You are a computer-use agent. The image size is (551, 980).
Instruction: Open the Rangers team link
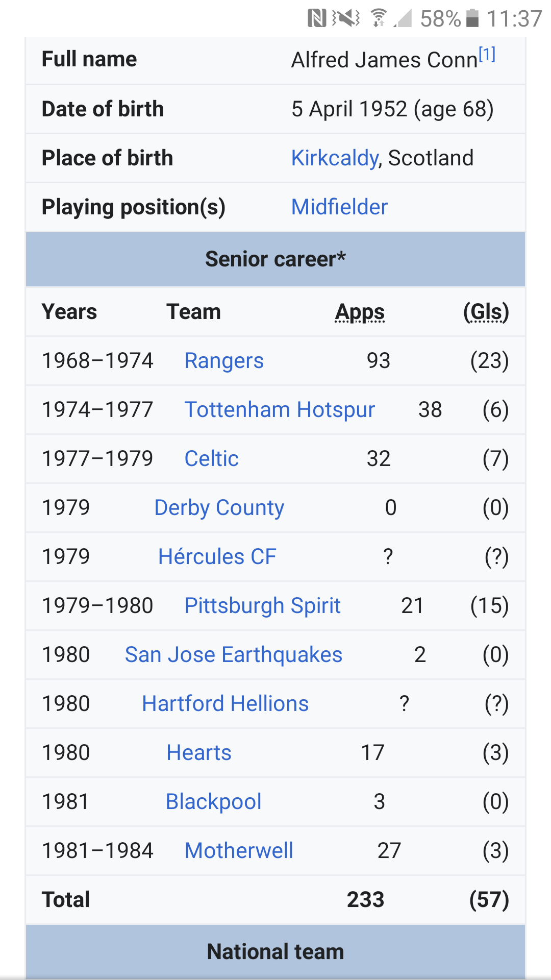[224, 361]
